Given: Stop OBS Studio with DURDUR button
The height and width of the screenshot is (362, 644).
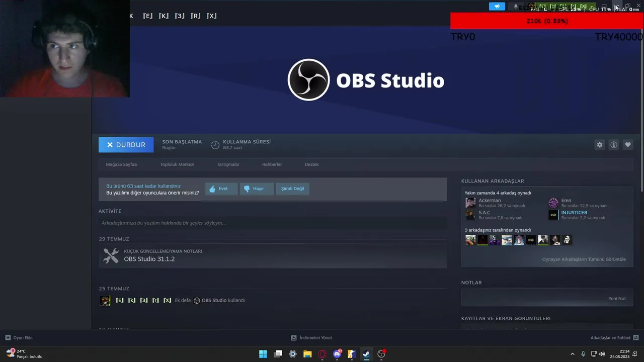Looking at the screenshot, I should coord(126,145).
